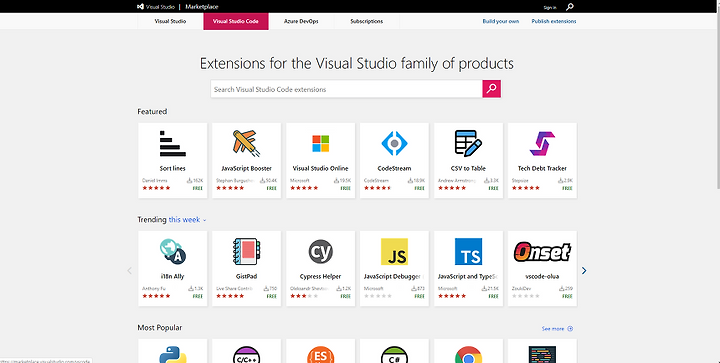Click the Sort lines star rating

tap(156, 188)
